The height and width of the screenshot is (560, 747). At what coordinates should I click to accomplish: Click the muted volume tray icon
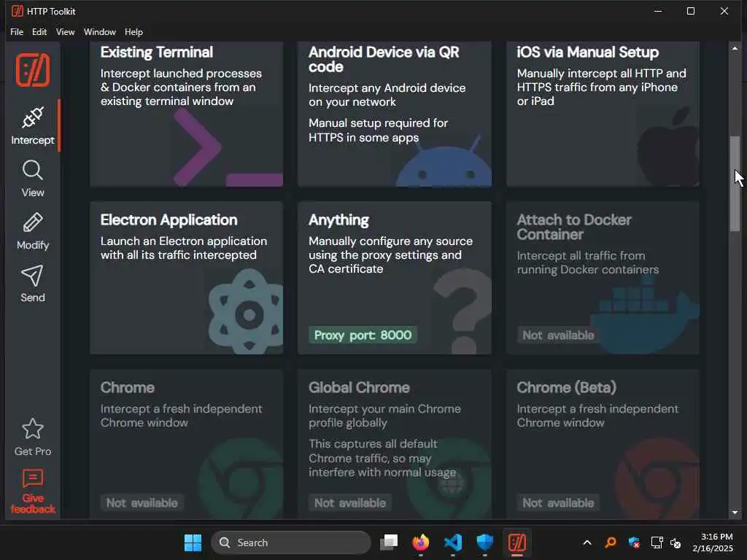676,542
